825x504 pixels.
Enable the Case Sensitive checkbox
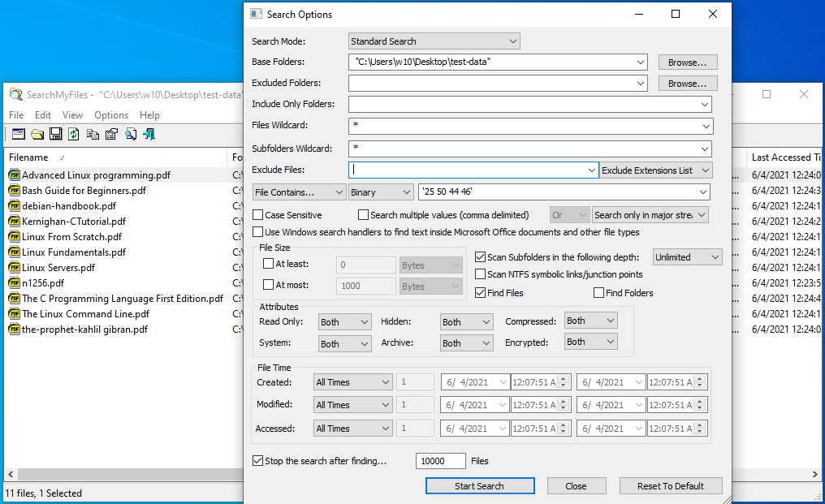[258, 214]
